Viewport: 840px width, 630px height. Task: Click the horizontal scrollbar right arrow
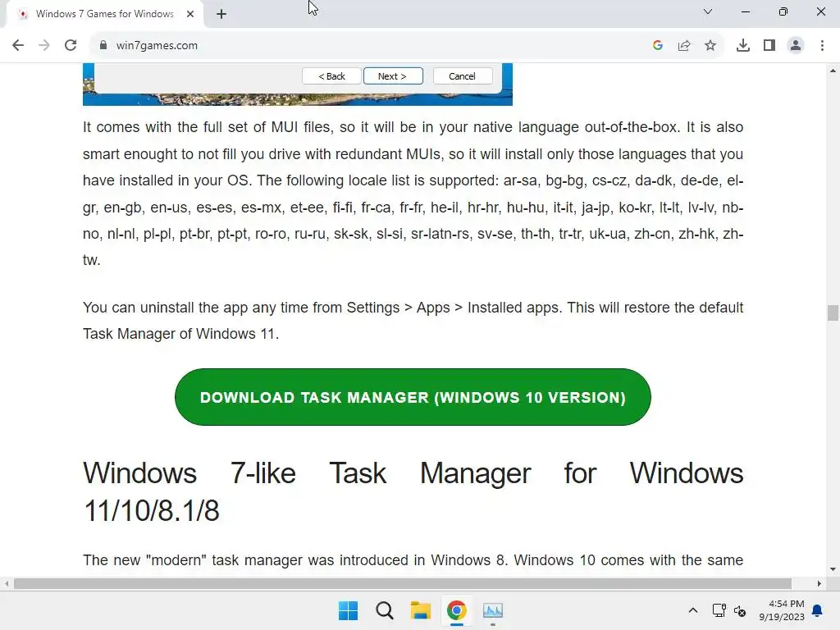(819, 583)
